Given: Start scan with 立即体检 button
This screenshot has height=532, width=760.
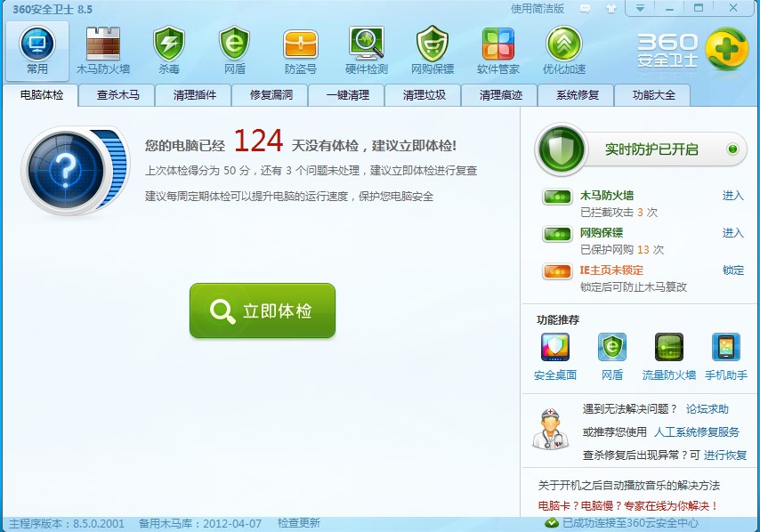Looking at the screenshot, I should [263, 310].
